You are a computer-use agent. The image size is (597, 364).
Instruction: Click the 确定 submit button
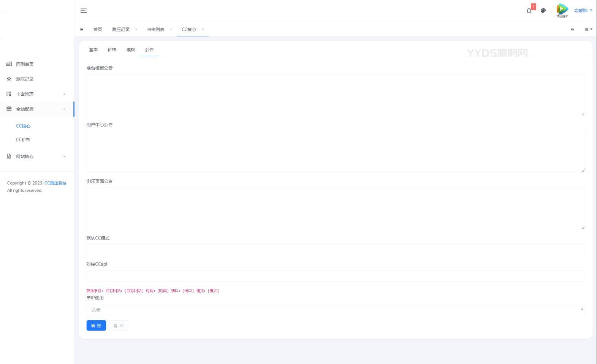pyautogui.click(x=96, y=326)
